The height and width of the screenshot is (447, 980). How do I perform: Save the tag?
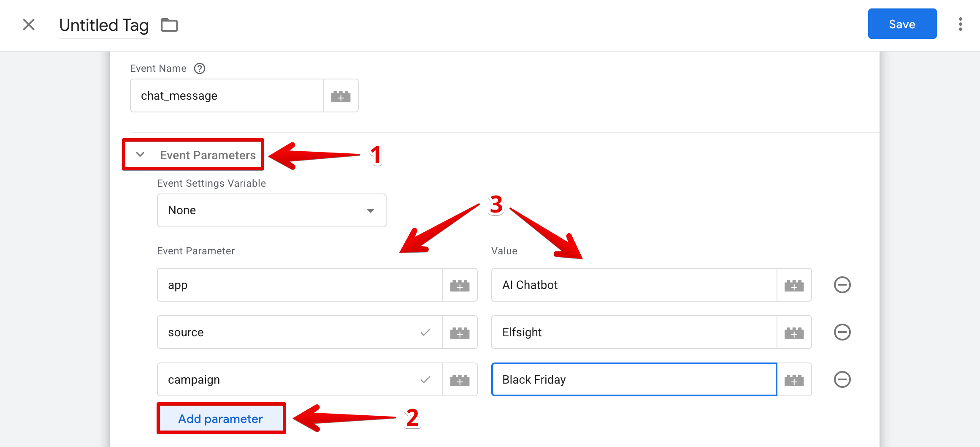point(902,24)
